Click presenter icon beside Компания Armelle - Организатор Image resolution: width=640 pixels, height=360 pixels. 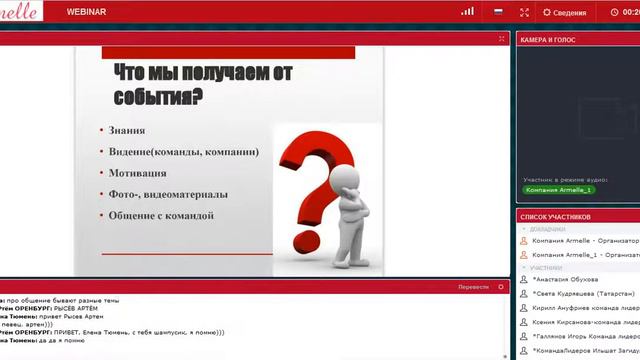[x=524, y=241]
